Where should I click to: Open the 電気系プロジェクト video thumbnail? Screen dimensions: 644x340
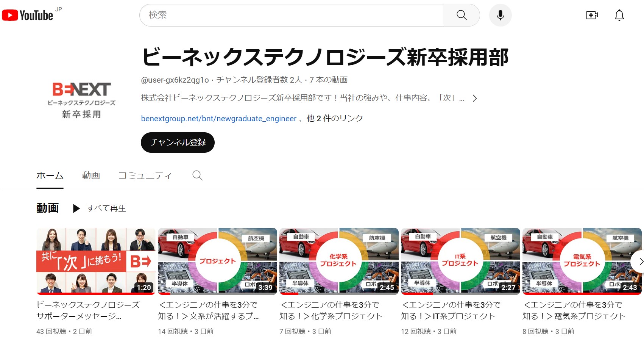pos(582,261)
